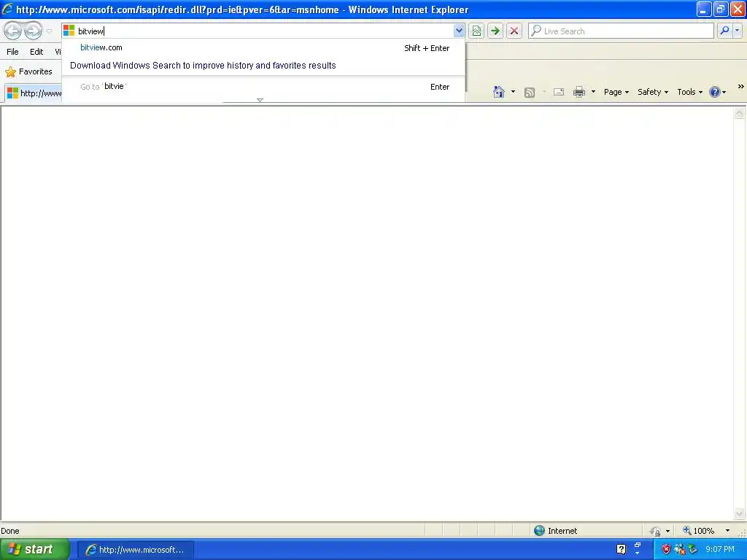Click Download Windows Search suggestion message
This screenshot has height=560, width=747.
coord(203,65)
